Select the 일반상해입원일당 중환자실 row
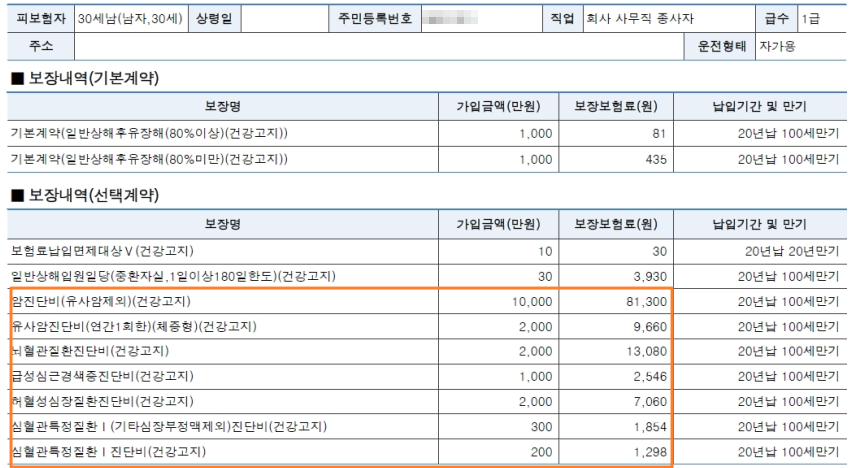Screen dimensions: 854x468 pyautogui.click(x=427, y=277)
